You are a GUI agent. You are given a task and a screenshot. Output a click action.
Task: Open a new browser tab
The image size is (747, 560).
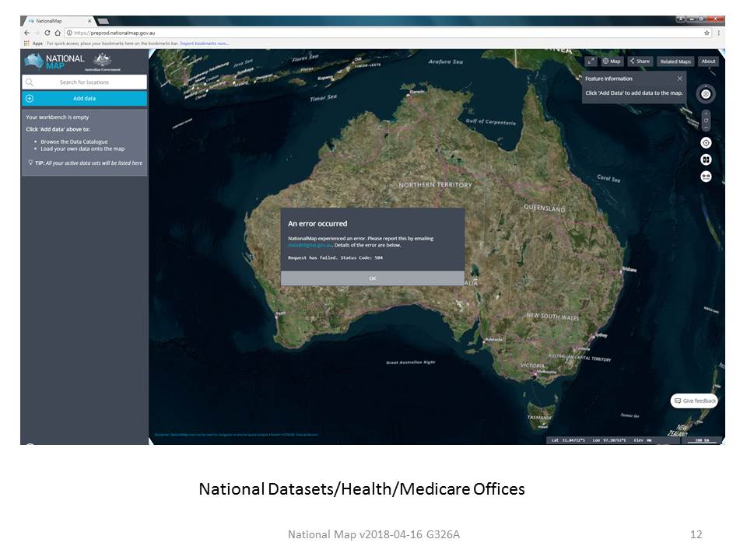click(x=103, y=21)
